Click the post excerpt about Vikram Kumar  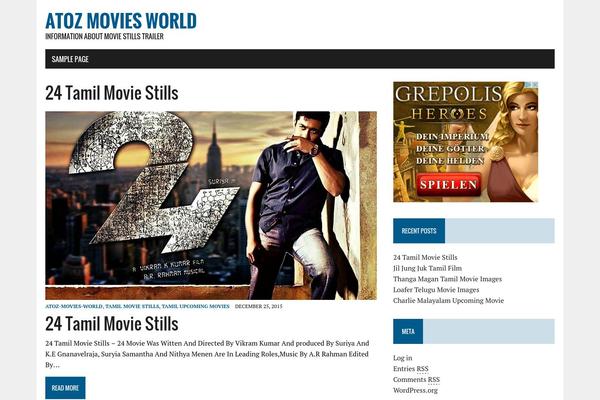coord(207,354)
